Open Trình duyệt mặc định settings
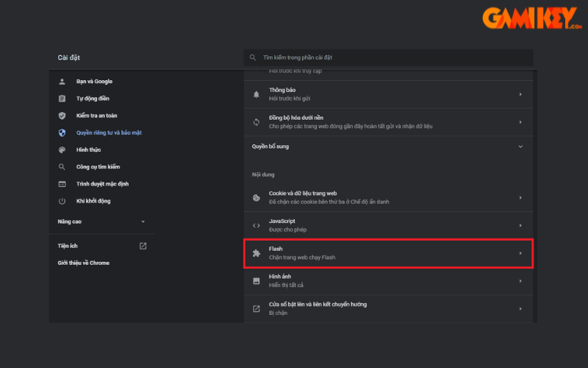This screenshot has height=368, width=588. pyautogui.click(x=102, y=184)
